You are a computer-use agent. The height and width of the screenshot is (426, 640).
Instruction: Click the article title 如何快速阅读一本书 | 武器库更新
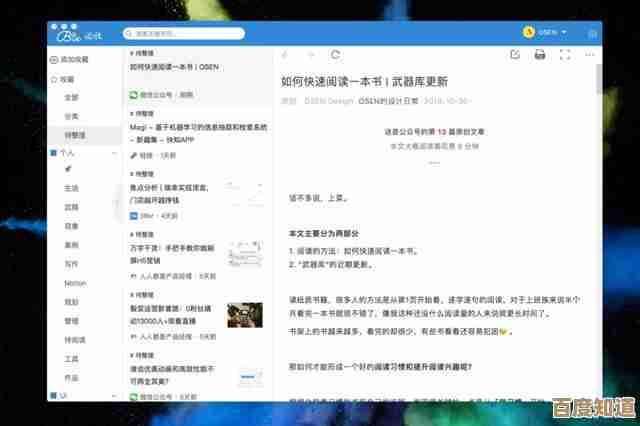coord(364,82)
